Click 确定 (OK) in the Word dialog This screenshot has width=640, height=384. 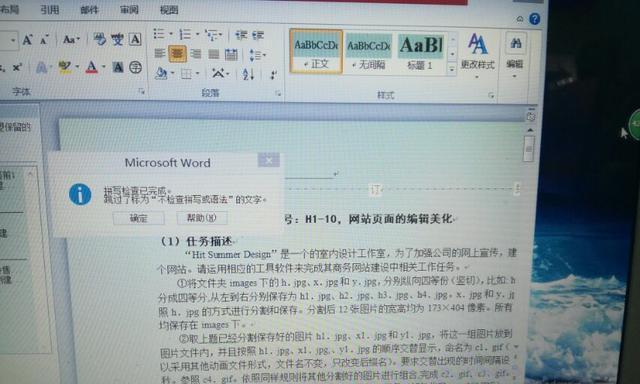pyautogui.click(x=139, y=218)
